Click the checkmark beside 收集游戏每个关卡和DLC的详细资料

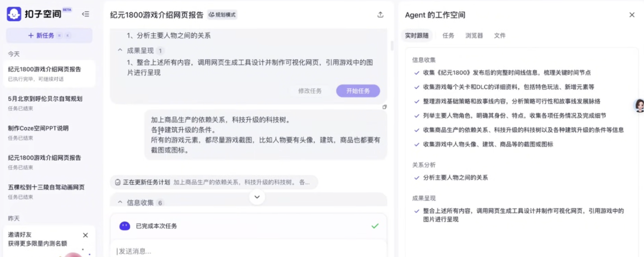tap(416, 87)
